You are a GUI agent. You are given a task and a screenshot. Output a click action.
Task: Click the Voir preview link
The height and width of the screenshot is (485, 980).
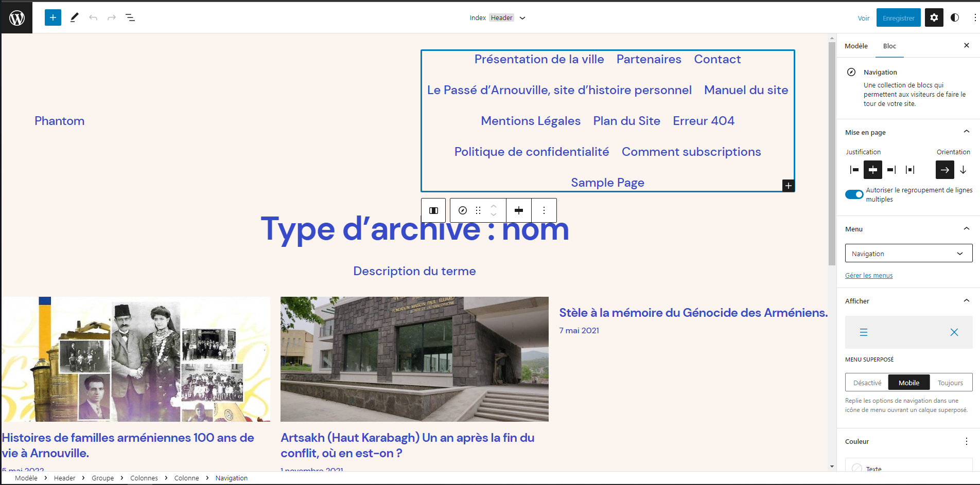tap(863, 18)
